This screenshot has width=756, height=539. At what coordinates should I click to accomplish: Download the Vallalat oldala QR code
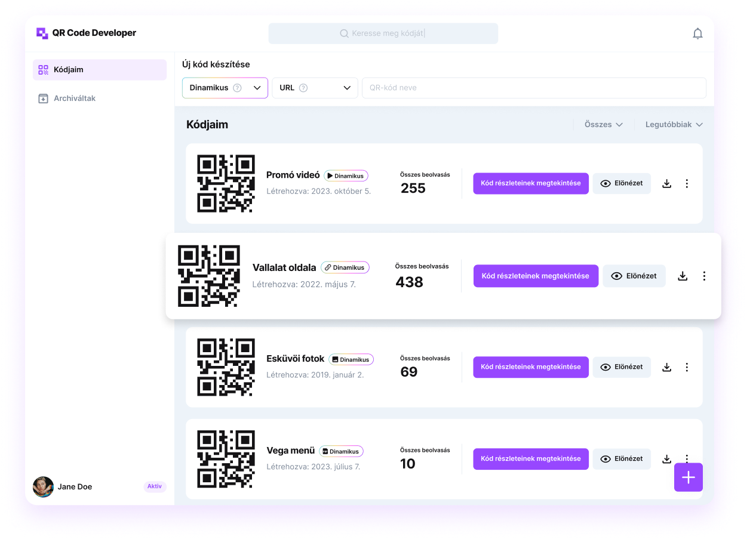(683, 276)
